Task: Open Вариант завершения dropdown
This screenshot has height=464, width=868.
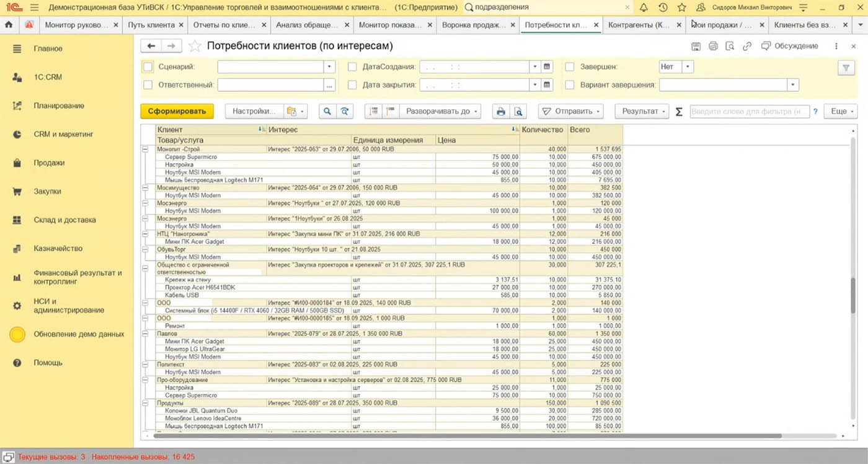Action: point(793,85)
